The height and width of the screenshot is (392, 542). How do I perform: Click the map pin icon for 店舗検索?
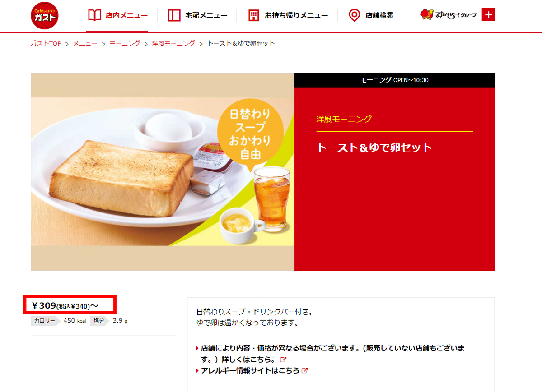pyautogui.click(x=355, y=15)
